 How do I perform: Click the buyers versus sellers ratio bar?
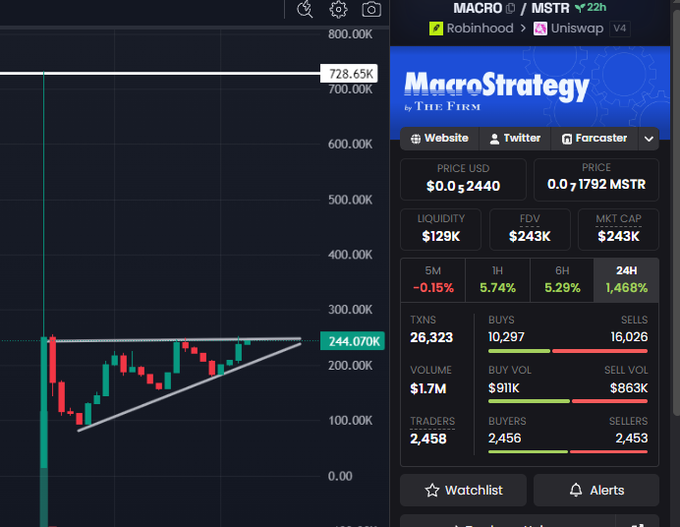pos(568,452)
